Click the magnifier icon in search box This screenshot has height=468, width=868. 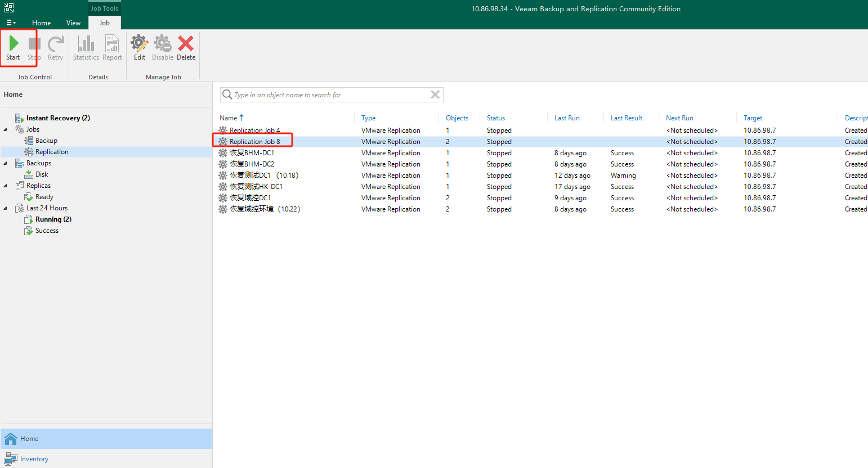[x=227, y=94]
